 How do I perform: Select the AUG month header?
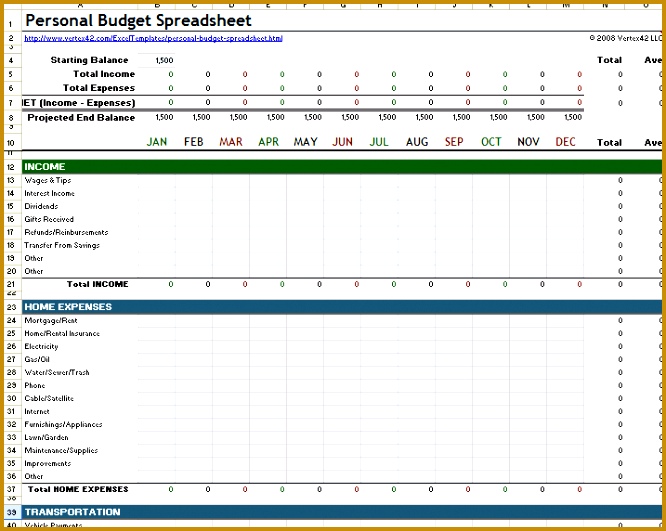point(417,142)
